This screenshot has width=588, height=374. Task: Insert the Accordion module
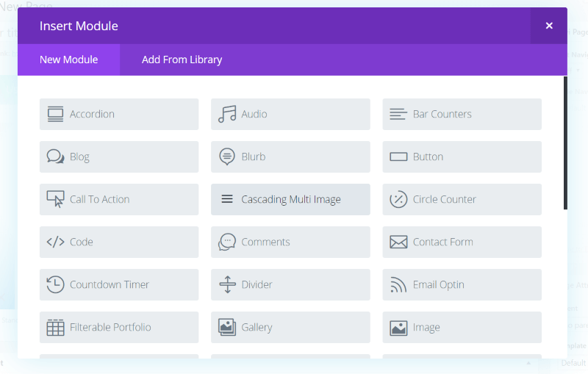point(119,115)
